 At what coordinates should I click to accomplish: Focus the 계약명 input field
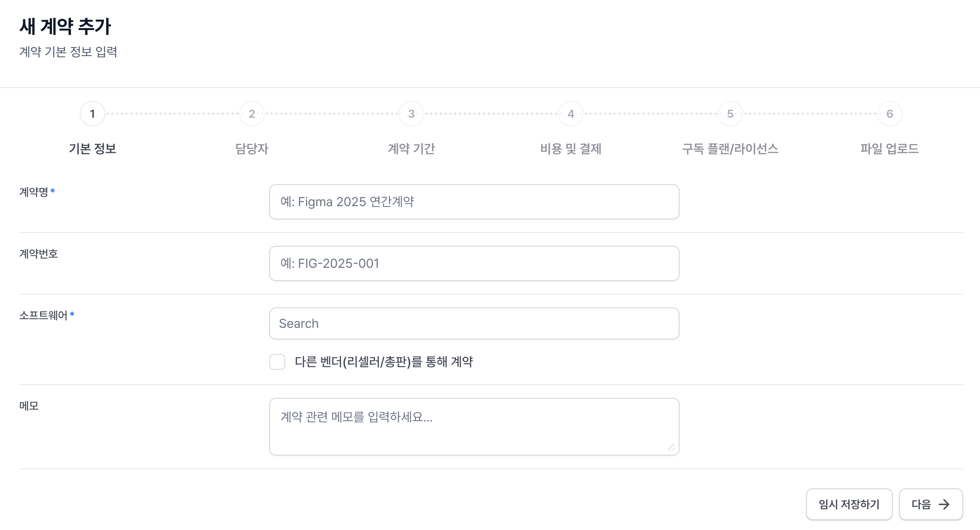(474, 202)
